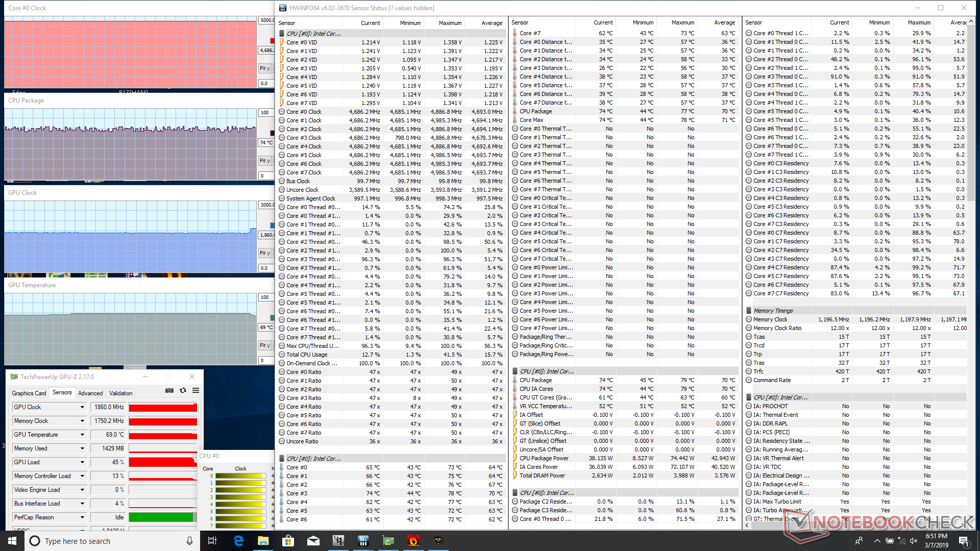Screen dimensions: 980x551
Task: Click the GPU-Z screenshot camera icon
Action: (x=169, y=390)
